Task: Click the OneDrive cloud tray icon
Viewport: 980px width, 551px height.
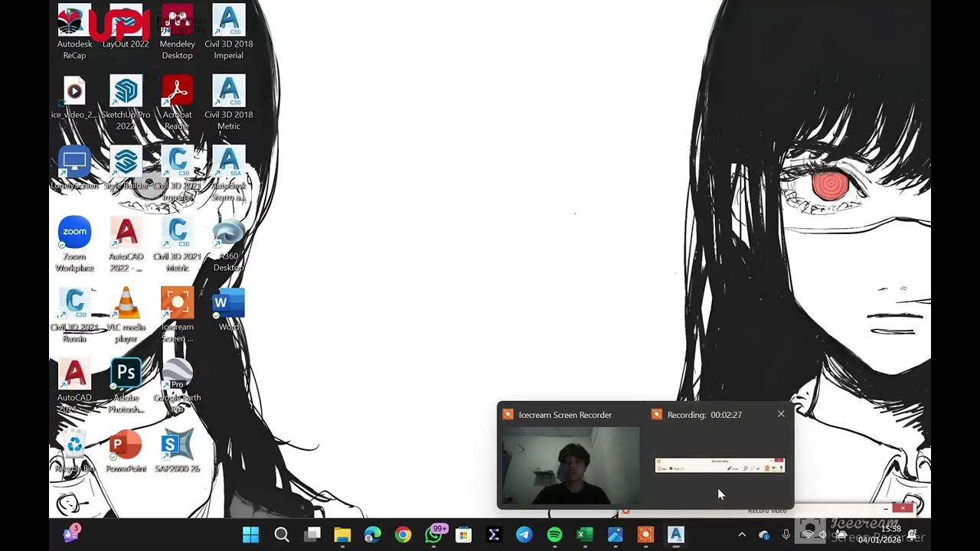Action: click(x=764, y=535)
